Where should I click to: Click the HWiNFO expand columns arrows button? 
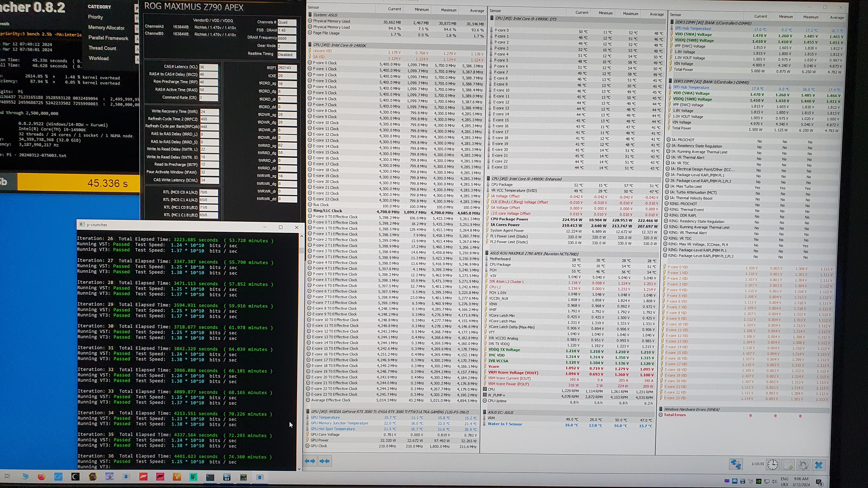(310, 461)
